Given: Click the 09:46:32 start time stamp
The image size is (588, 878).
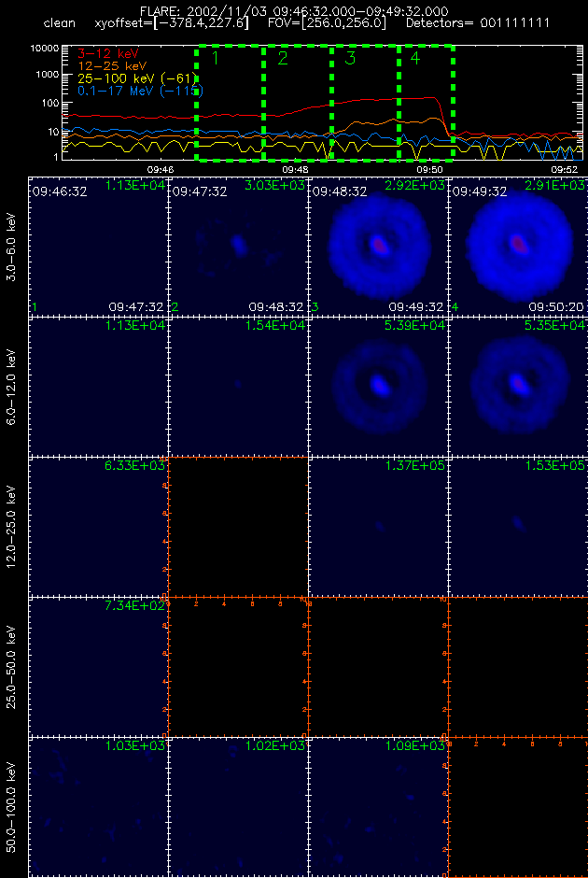Looking at the screenshot, I should pos(60,192).
